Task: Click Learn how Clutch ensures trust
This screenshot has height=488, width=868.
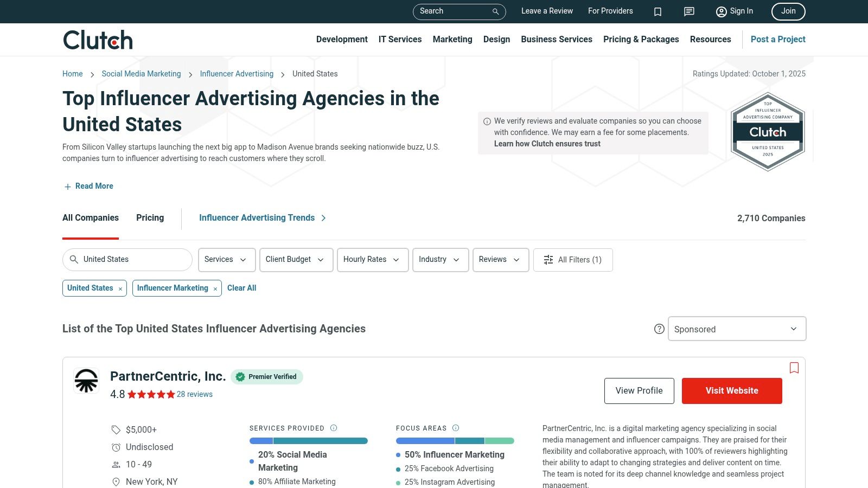Action: point(547,144)
